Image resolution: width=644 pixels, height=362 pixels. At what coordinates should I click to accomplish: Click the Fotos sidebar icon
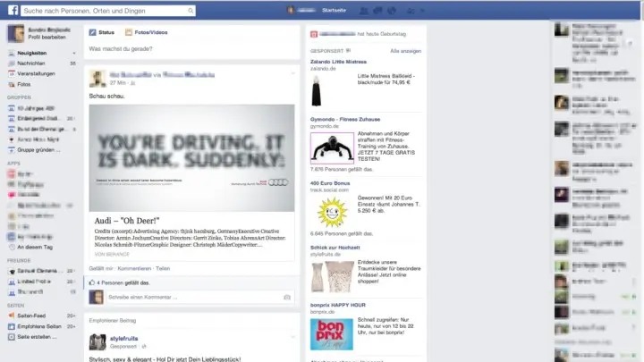pos(12,84)
